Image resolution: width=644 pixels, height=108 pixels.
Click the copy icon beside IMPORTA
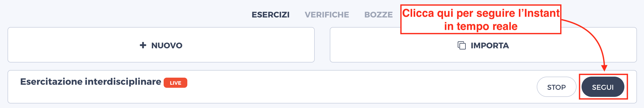click(461, 45)
